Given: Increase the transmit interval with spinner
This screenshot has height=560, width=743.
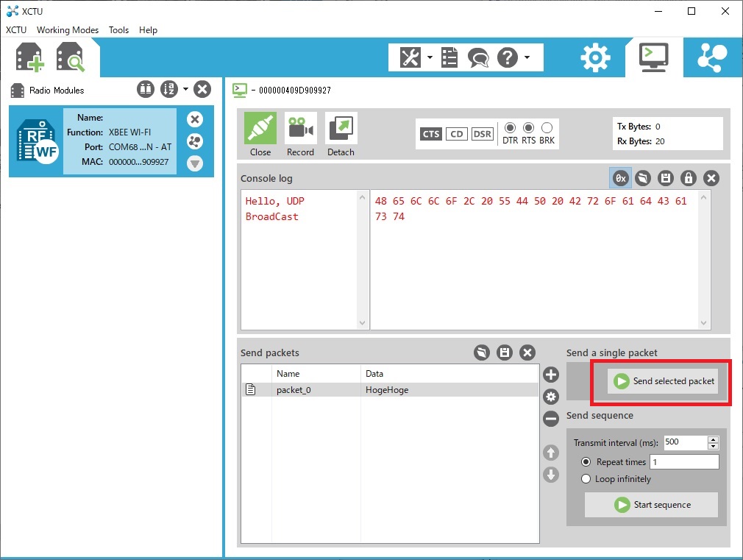Looking at the screenshot, I should 712,439.
